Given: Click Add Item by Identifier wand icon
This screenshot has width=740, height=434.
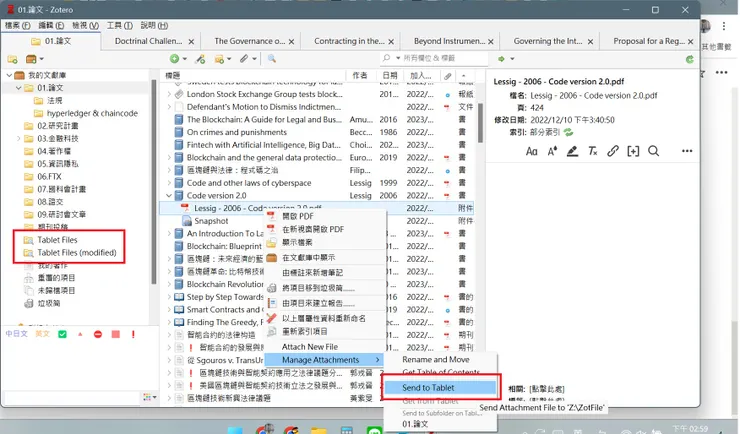Looking at the screenshot, I should click(201, 58).
